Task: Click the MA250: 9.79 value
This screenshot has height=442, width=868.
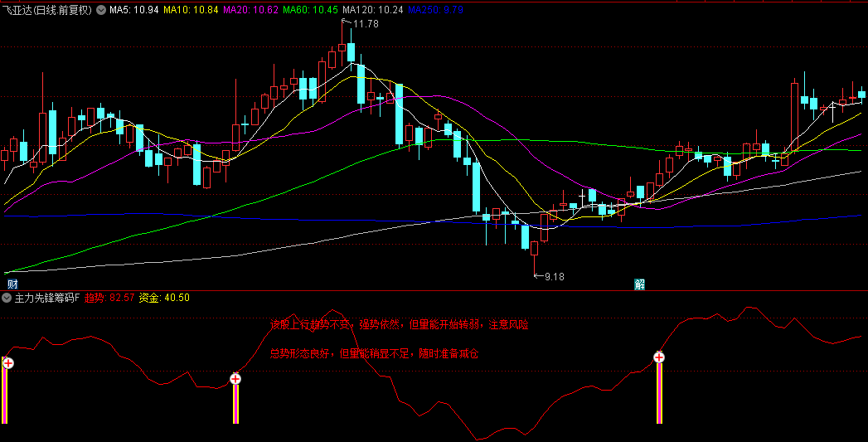Action: tap(435, 10)
